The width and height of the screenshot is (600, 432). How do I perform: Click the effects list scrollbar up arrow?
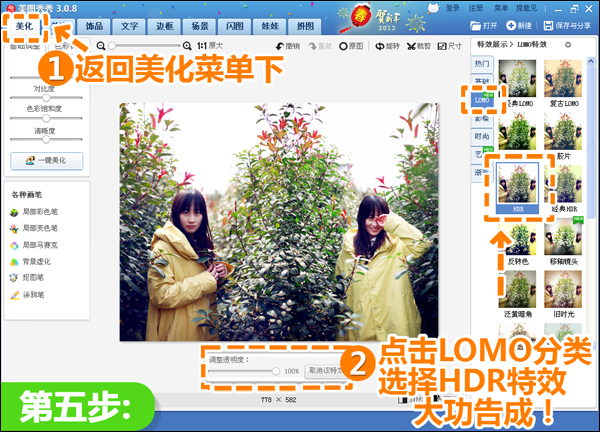click(x=590, y=61)
